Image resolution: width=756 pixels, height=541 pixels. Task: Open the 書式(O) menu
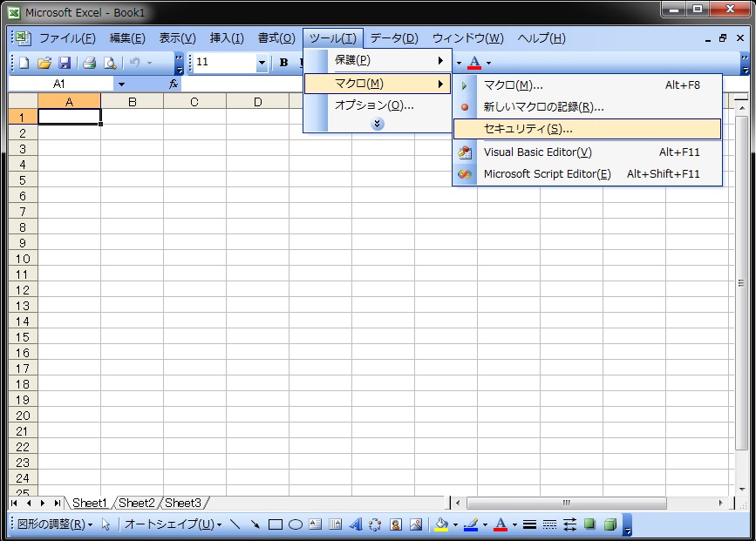276,38
